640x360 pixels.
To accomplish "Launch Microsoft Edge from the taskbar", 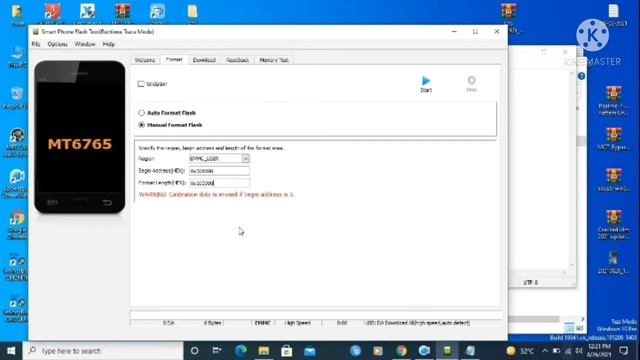I will (241, 351).
